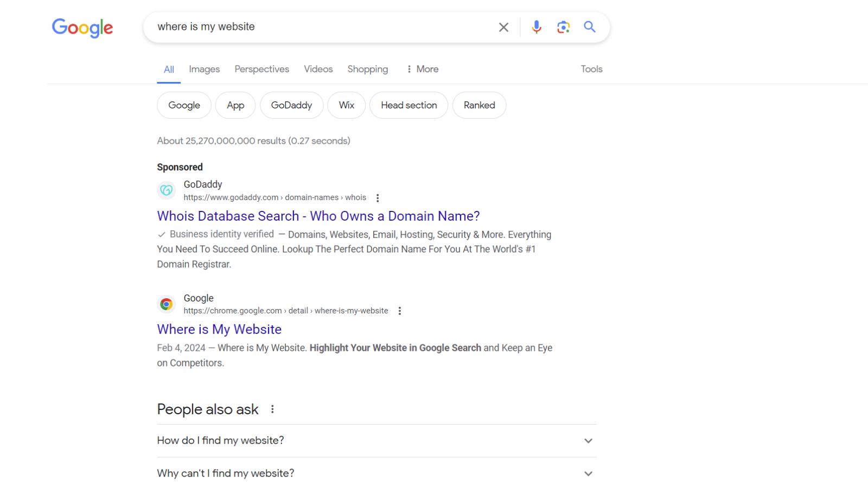Clear the search query with the X
This screenshot has height=488, width=868.
503,27
